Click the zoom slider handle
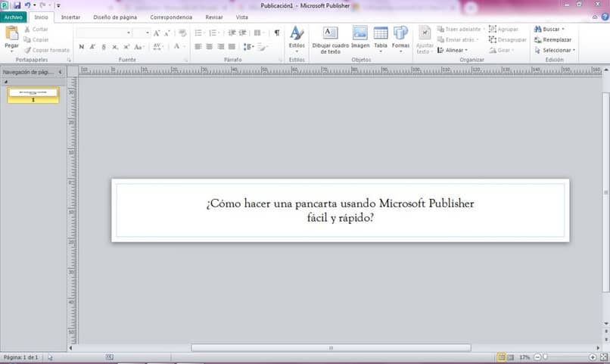The image size is (610, 364). click(545, 357)
